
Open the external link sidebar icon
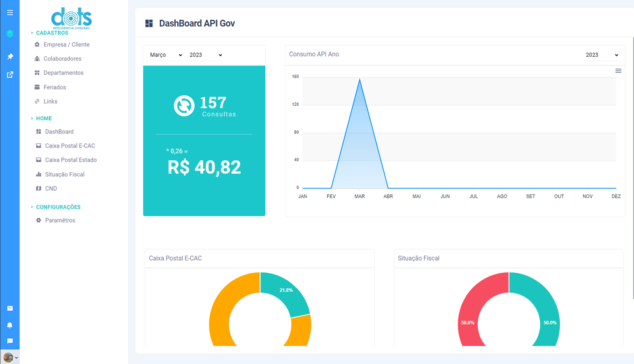10,75
